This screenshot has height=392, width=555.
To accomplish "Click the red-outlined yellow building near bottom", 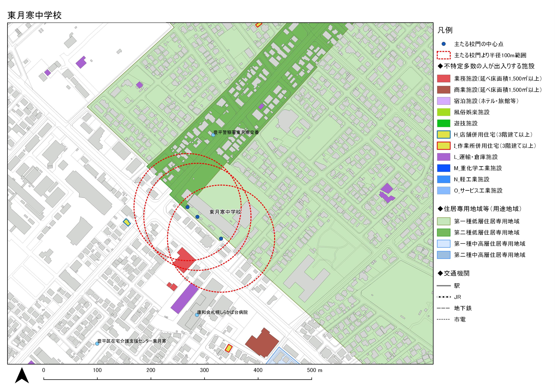I will (228, 348).
